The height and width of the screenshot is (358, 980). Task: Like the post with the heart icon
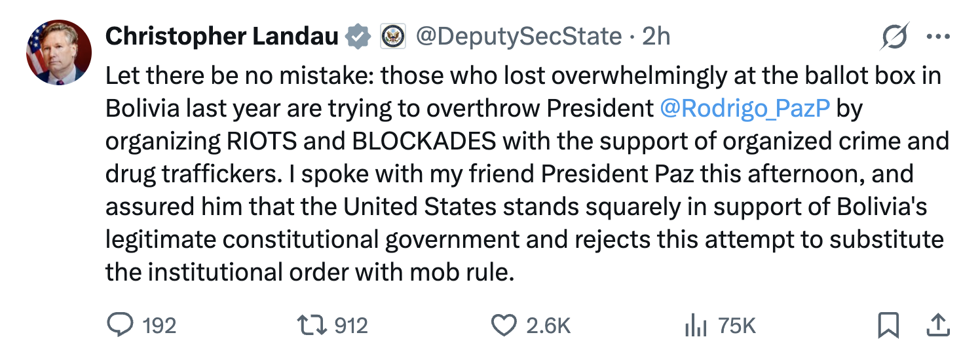(x=504, y=325)
